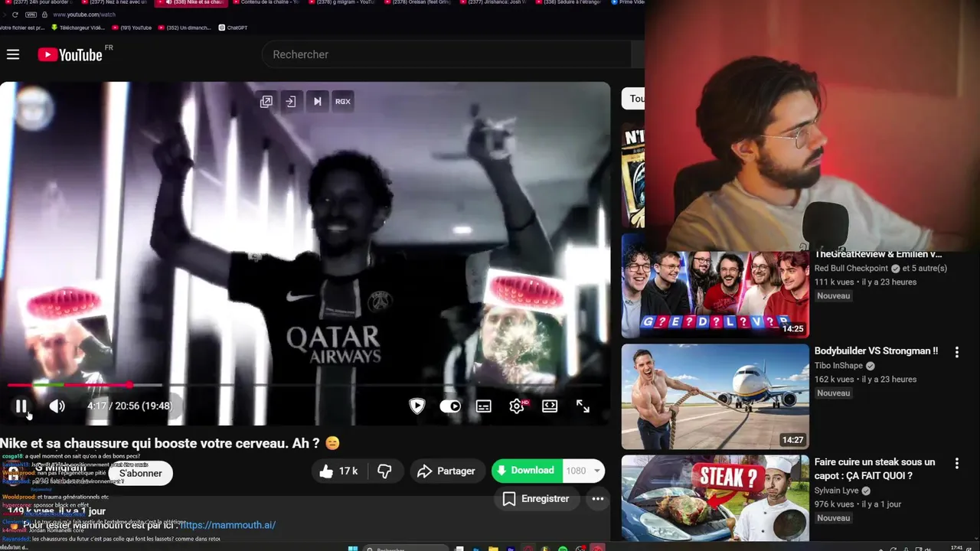
Task: Click the taskbar clock showing 17:41
Action: click(957, 548)
